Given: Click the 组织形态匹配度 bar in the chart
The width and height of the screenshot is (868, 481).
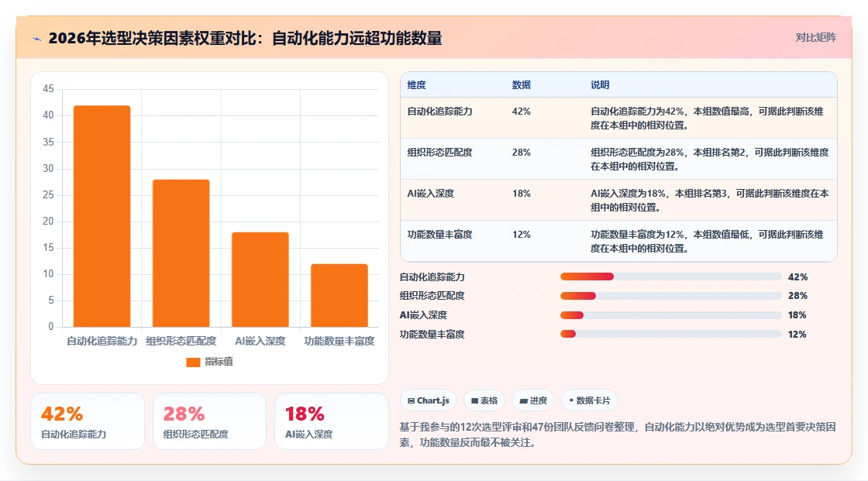Looking at the screenshot, I should pyautogui.click(x=181, y=253).
